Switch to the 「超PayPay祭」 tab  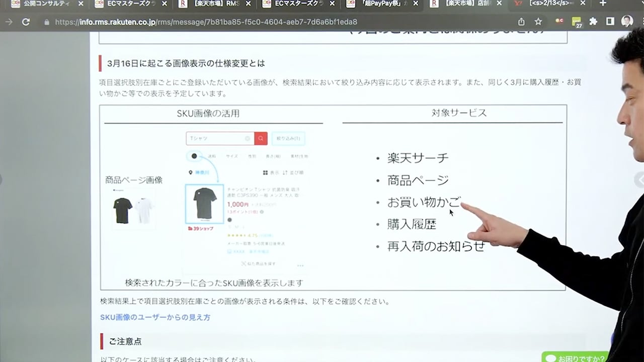coord(382,4)
